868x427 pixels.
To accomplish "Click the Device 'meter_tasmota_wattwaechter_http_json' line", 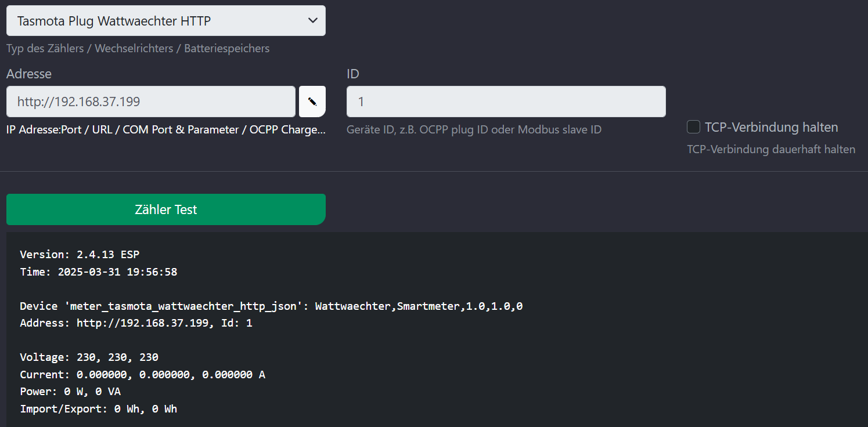I will click(x=271, y=306).
